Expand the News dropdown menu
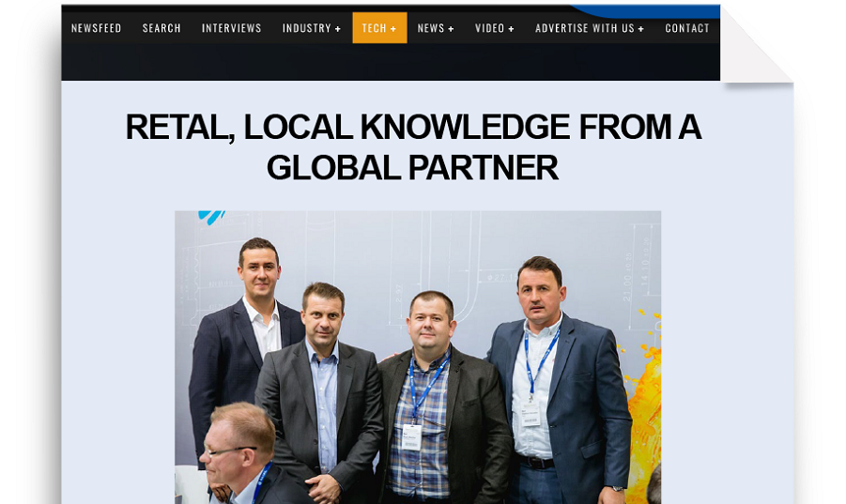 (x=436, y=28)
